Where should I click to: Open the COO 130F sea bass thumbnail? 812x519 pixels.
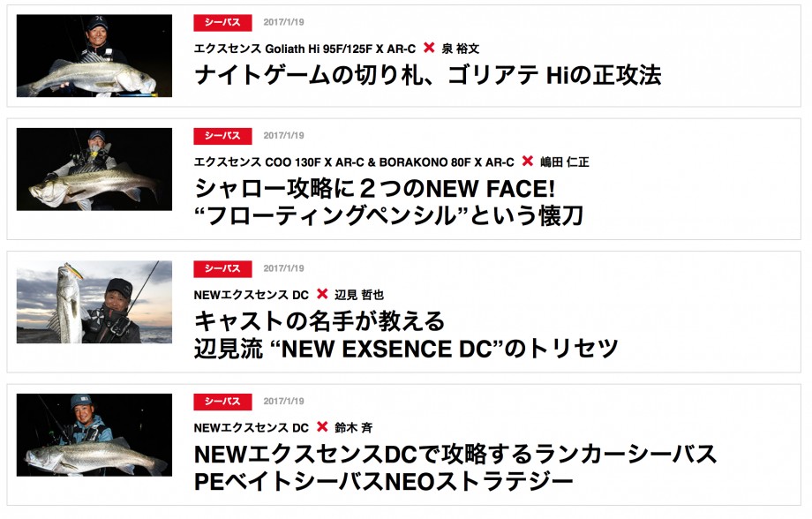[94, 169]
